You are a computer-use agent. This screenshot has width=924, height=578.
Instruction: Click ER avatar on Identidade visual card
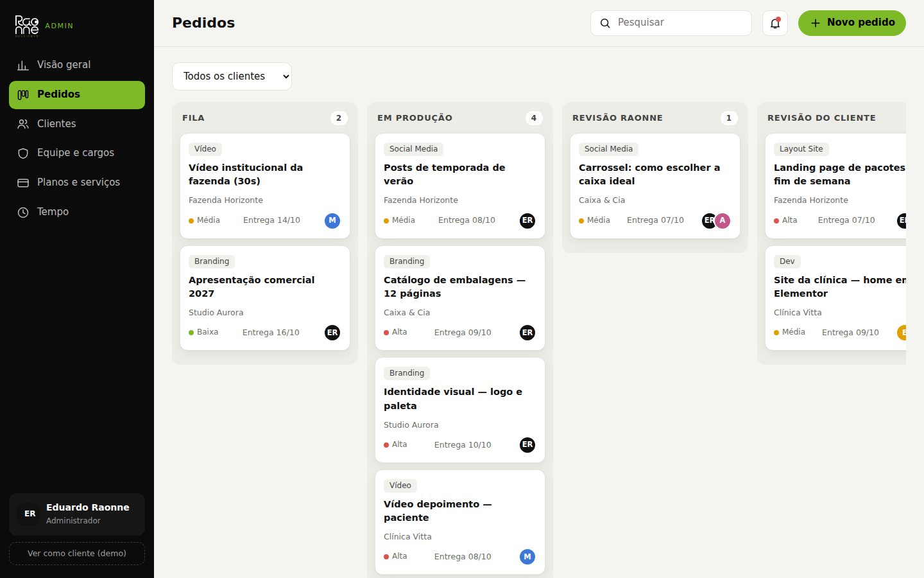point(527,444)
